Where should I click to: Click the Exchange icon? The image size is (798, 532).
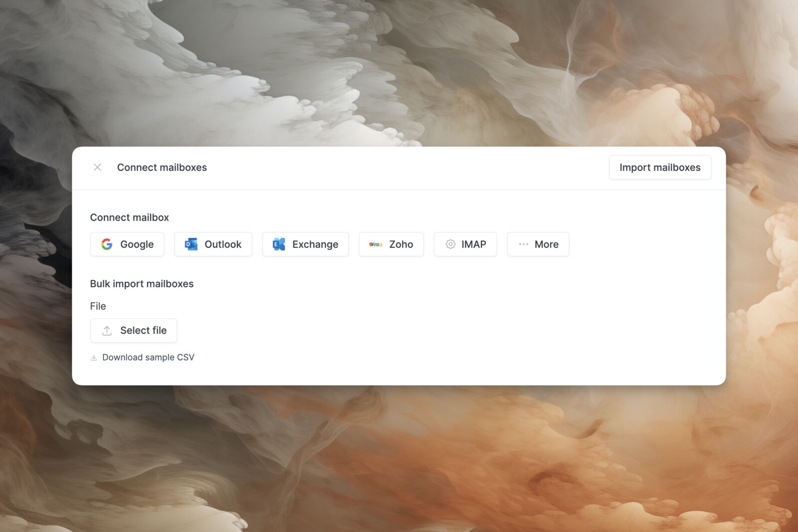pyautogui.click(x=279, y=244)
